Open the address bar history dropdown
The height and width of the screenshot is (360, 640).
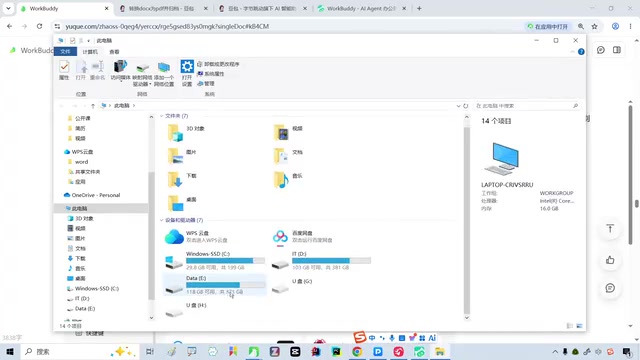click(x=458, y=106)
